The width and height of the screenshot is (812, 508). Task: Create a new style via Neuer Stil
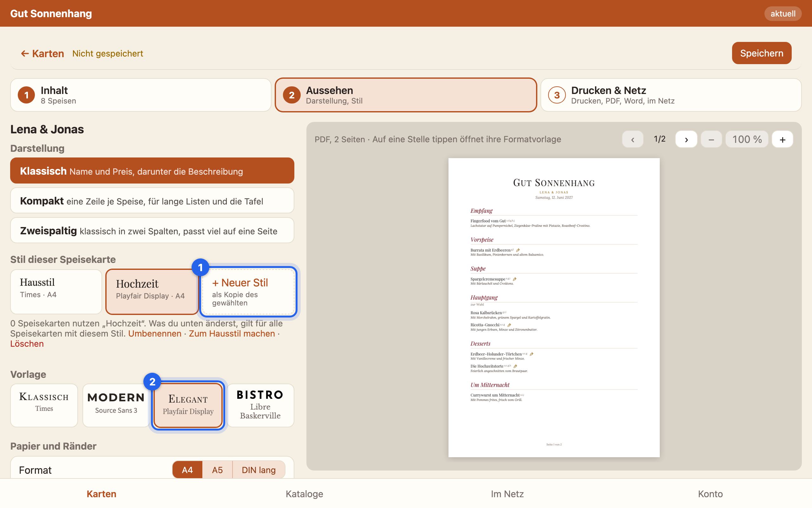click(248, 292)
